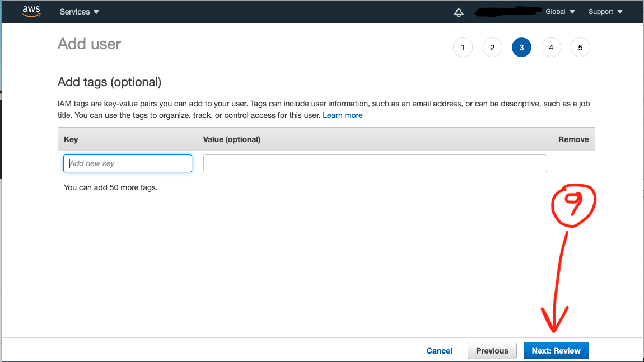Cancel the Add user wizard
Screen dimensions: 644x362
(439, 351)
